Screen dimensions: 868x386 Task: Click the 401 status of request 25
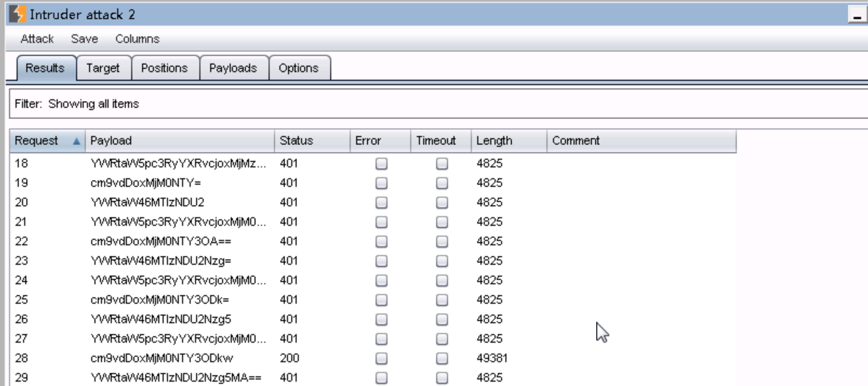288,300
